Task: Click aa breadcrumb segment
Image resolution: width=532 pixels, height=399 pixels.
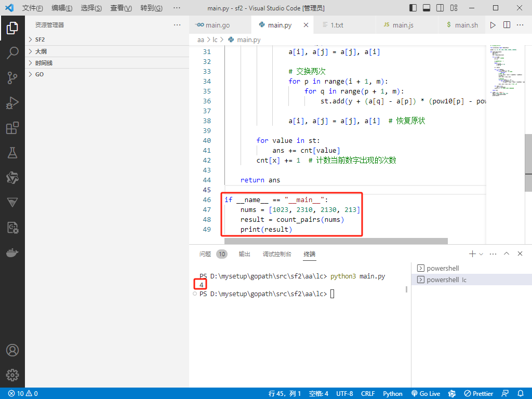Action: point(201,39)
